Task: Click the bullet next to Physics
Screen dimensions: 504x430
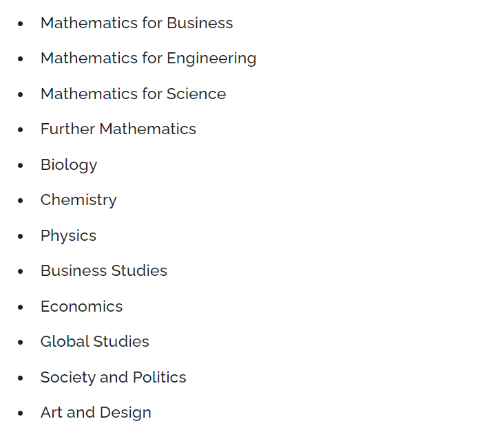Action: (x=21, y=237)
